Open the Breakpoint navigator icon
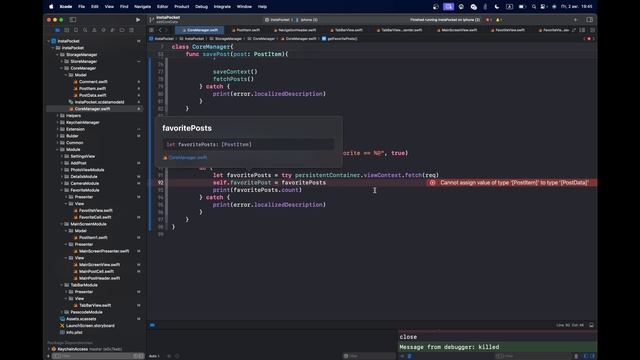 click(122, 30)
